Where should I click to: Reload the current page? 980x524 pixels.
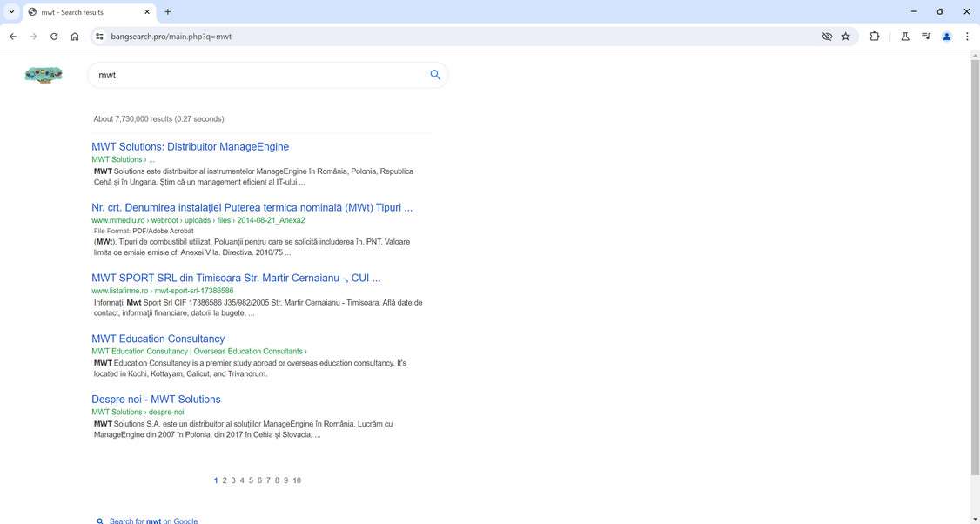(x=53, y=37)
